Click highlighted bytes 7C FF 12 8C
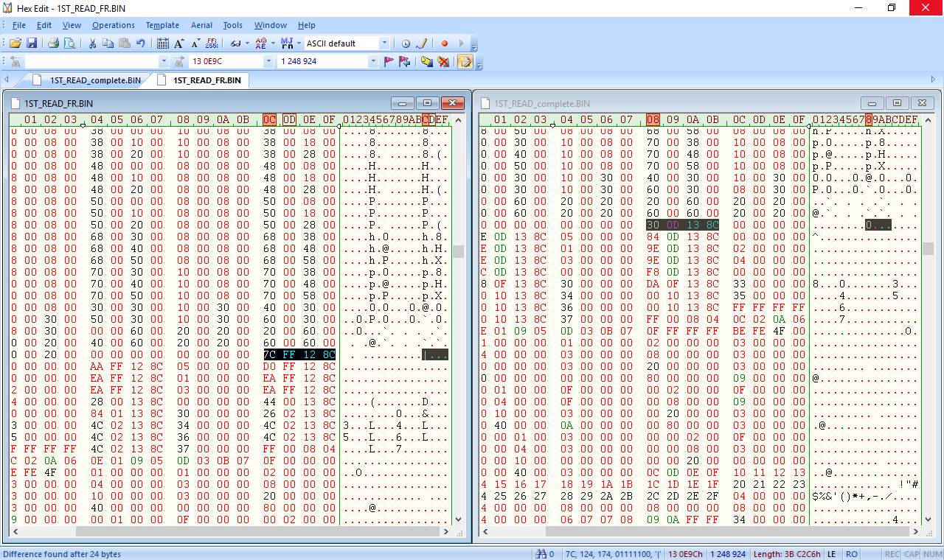The image size is (944, 560). [x=299, y=354]
